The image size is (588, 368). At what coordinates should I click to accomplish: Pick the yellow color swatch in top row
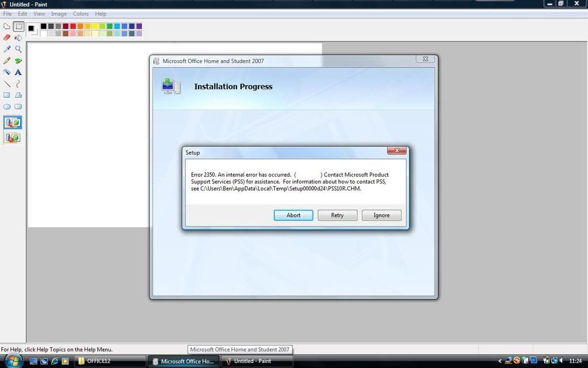[95, 26]
